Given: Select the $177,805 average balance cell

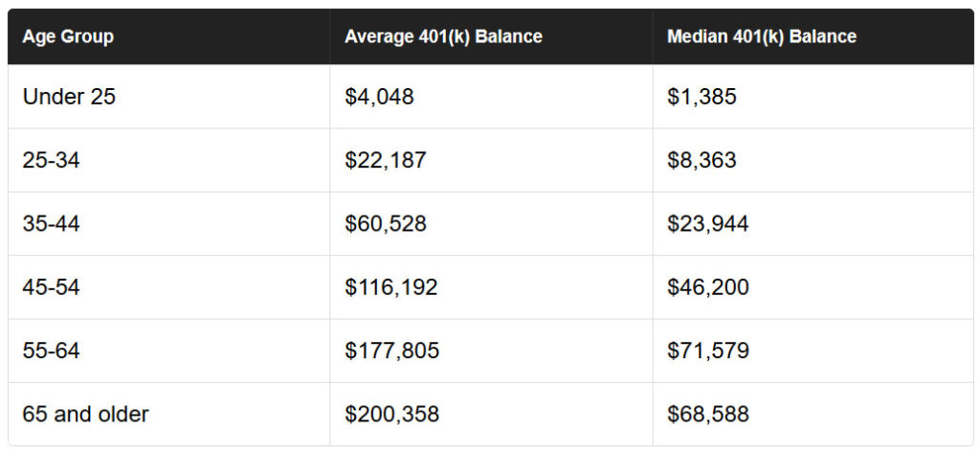Looking at the screenshot, I should pyautogui.click(x=392, y=351).
